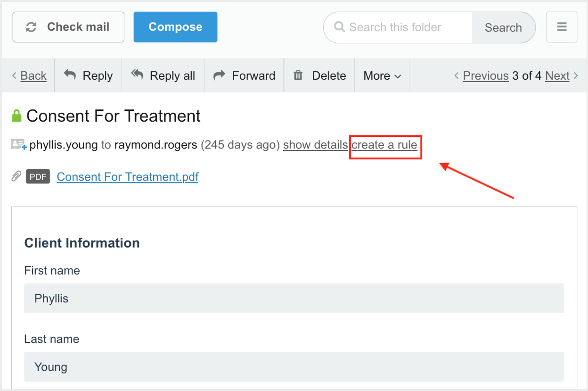Open the hamburger menu

562,26
